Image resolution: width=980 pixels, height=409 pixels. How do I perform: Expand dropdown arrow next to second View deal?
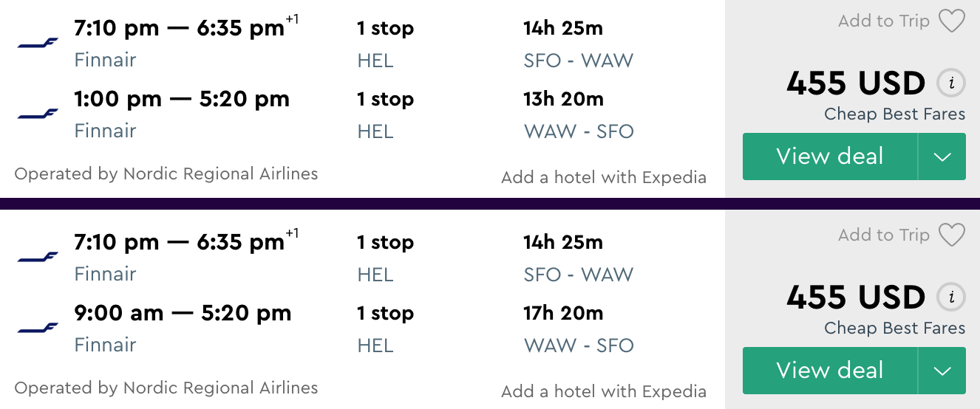point(942,371)
